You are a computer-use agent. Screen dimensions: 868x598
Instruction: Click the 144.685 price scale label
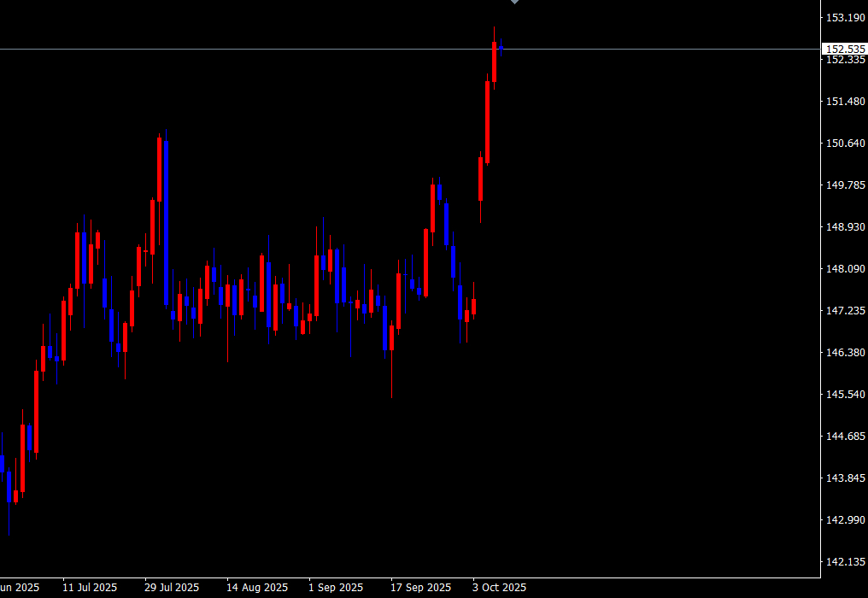click(845, 437)
